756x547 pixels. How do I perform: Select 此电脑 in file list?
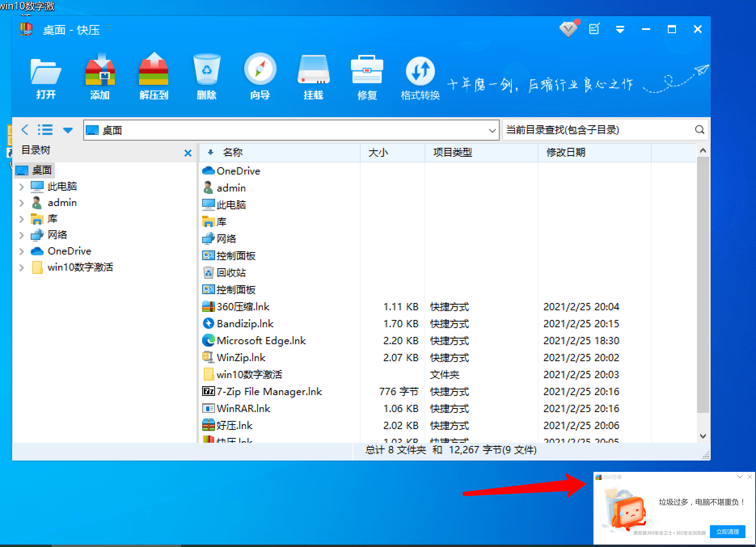click(224, 205)
